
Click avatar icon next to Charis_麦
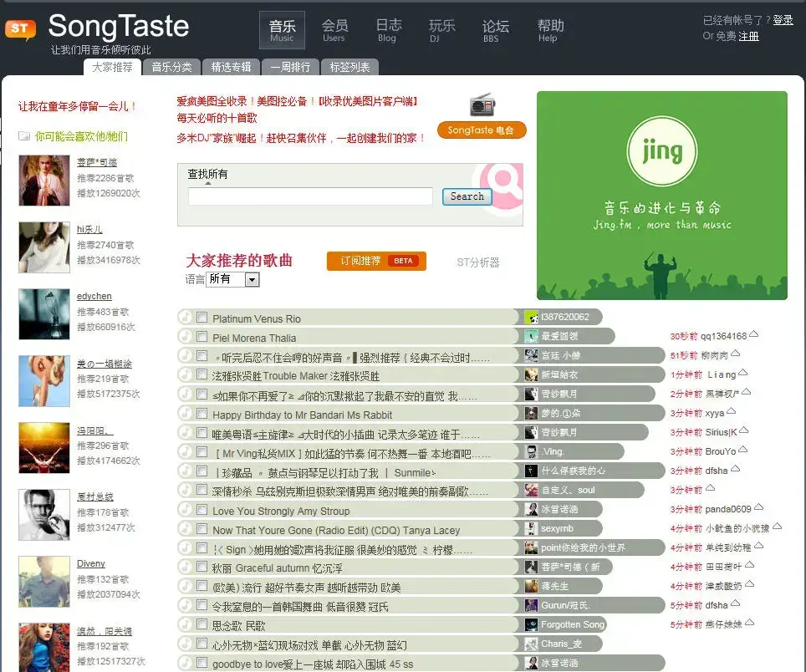[531, 644]
